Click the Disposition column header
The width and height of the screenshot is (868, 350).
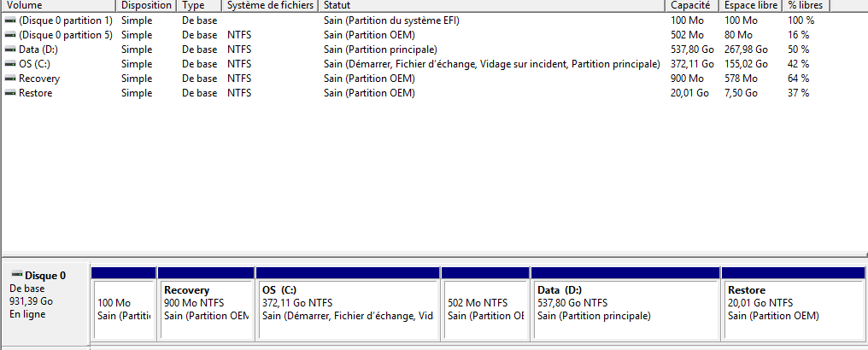coord(147,5)
